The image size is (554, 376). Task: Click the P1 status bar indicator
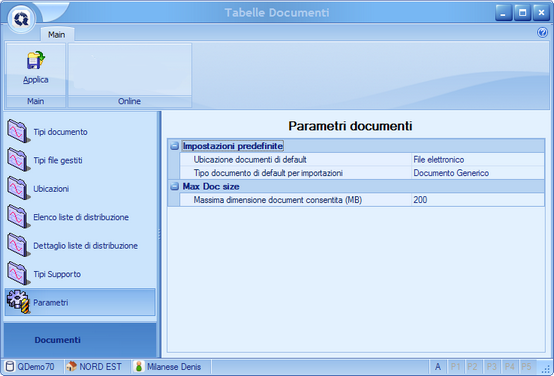(x=456, y=366)
